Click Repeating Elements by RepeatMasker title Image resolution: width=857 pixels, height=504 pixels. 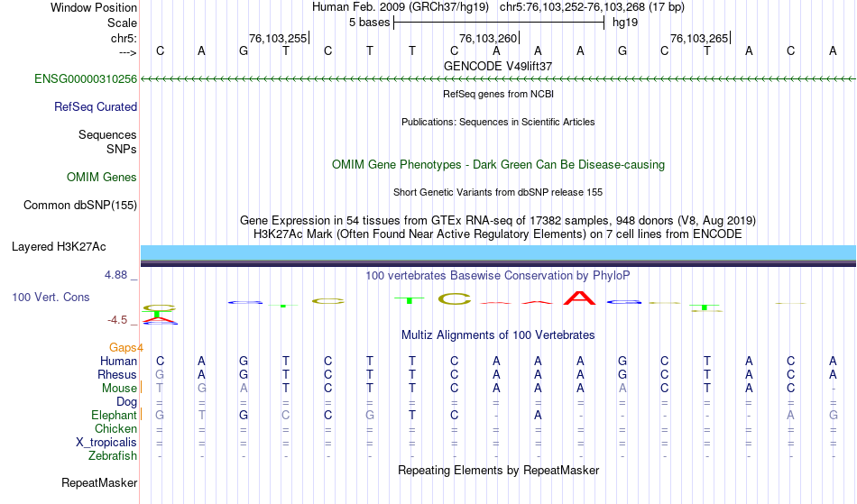pyautogui.click(x=499, y=471)
